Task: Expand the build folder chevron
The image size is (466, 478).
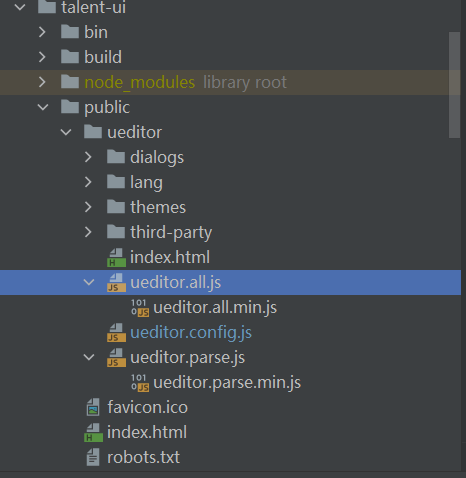Action: point(42,57)
